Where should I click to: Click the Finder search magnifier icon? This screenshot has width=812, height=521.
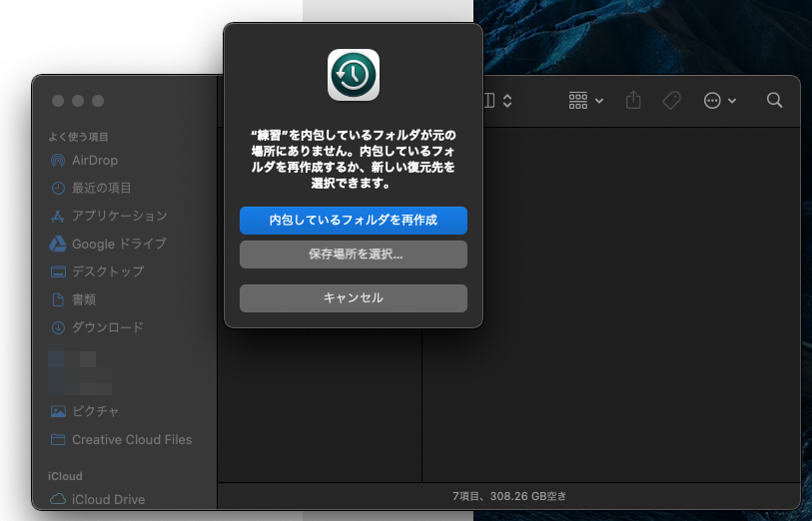(775, 101)
